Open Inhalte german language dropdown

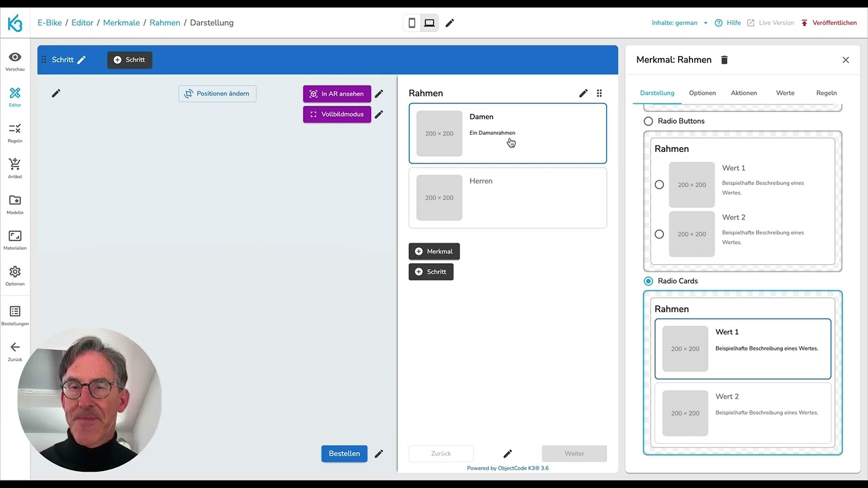tap(680, 23)
